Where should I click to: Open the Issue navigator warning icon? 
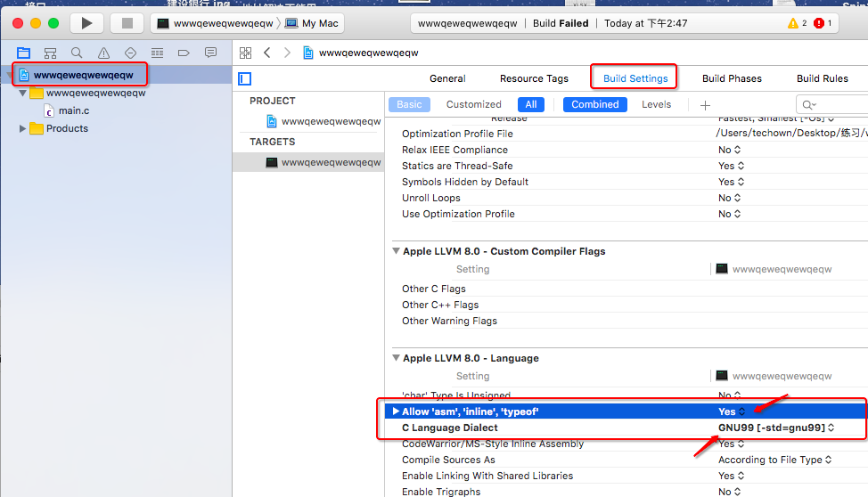pos(103,53)
